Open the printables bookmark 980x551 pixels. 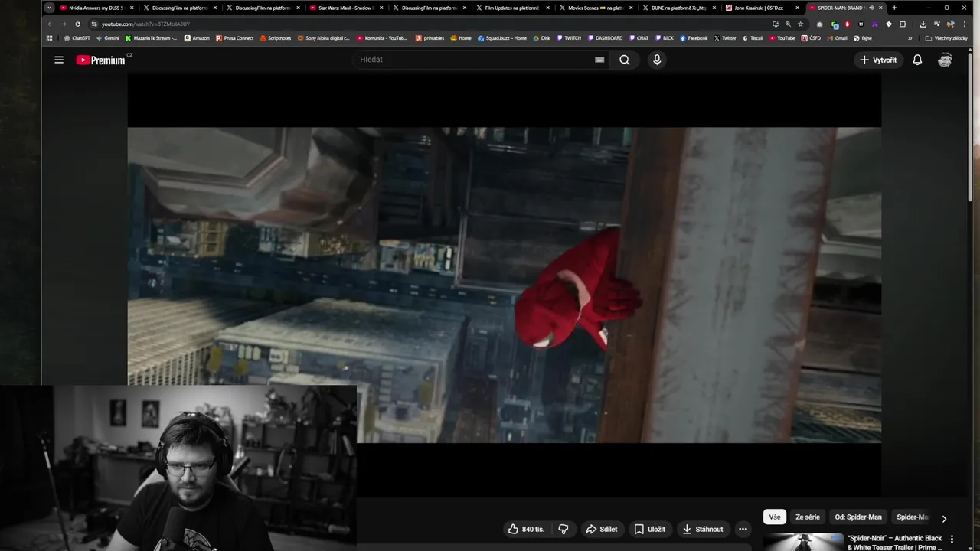pos(430,38)
